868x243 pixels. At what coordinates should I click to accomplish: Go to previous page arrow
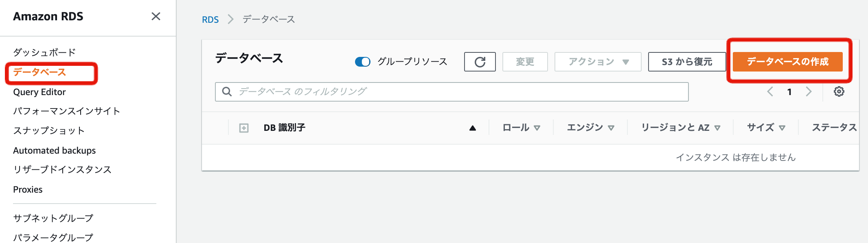(770, 91)
